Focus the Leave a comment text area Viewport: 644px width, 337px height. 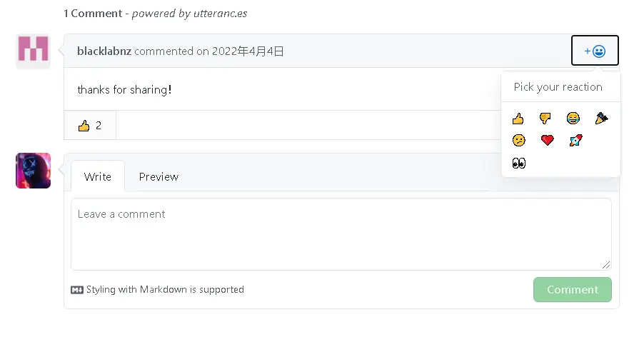tap(341, 234)
